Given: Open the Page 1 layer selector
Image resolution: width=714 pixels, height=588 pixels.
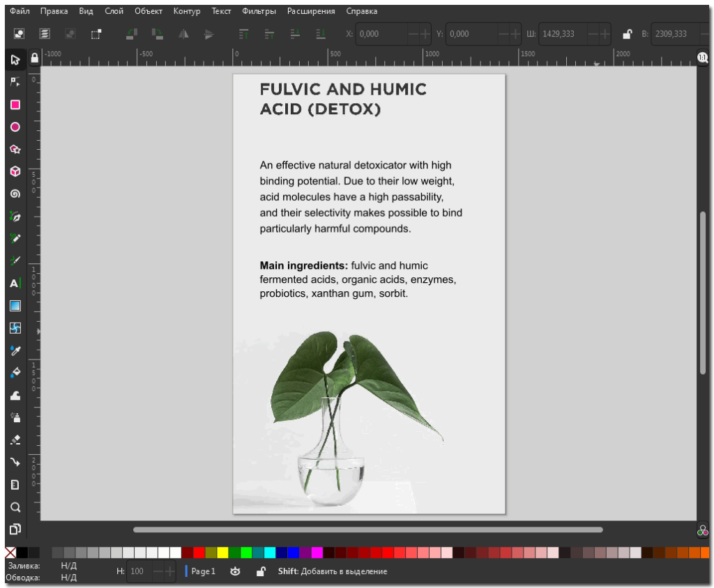Looking at the screenshot, I should coord(203,571).
